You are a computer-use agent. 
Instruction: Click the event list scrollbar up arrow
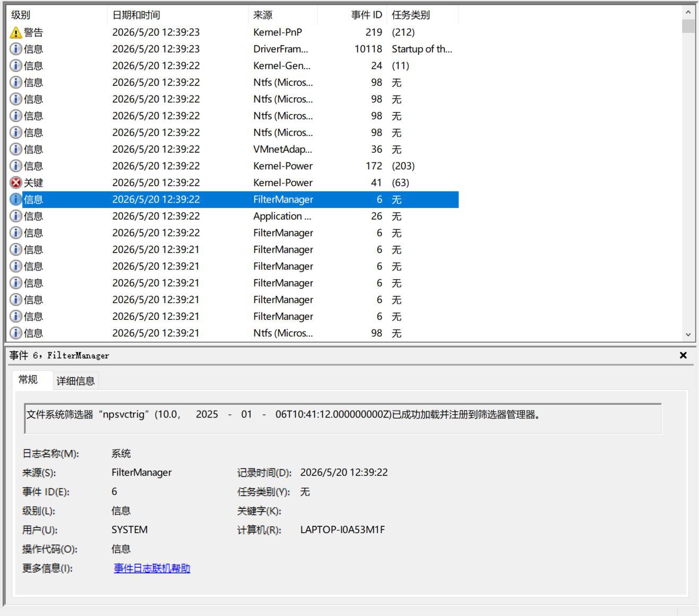(x=688, y=12)
